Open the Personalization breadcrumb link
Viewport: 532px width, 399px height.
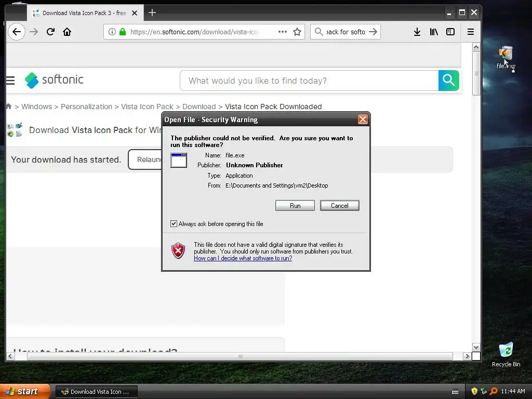[86, 107]
